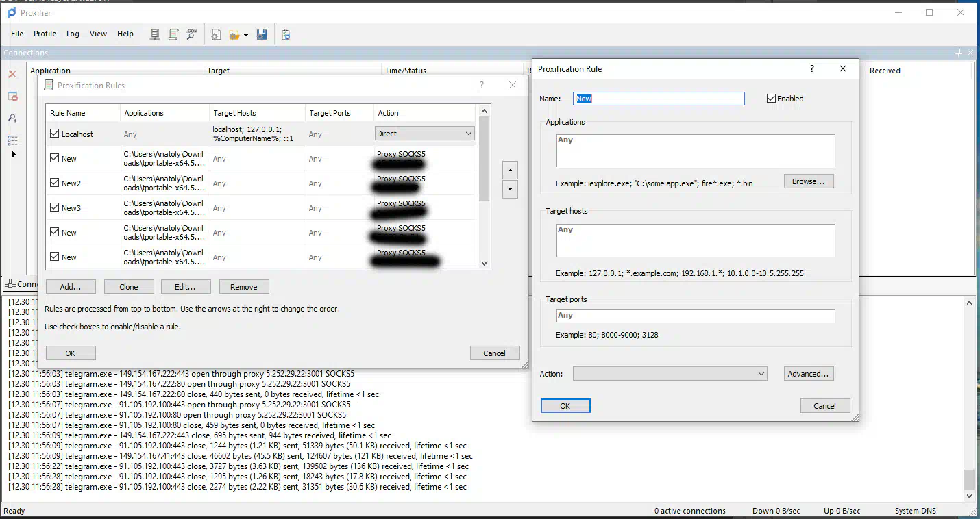Click the Add... button
This screenshot has height=519, width=980.
click(x=71, y=287)
